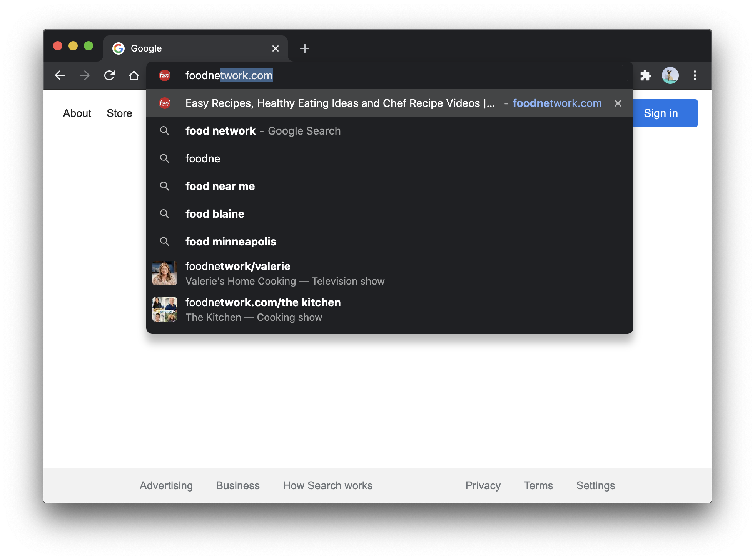The width and height of the screenshot is (755, 560).
Task: Open the Store link
Action: (119, 113)
